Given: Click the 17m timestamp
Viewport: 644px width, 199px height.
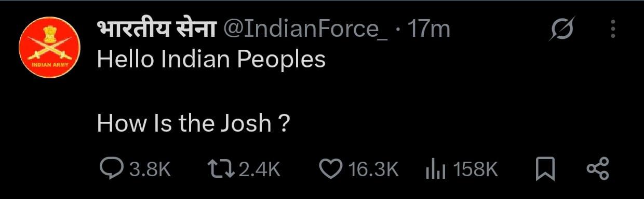Looking at the screenshot, I should pos(428,31).
